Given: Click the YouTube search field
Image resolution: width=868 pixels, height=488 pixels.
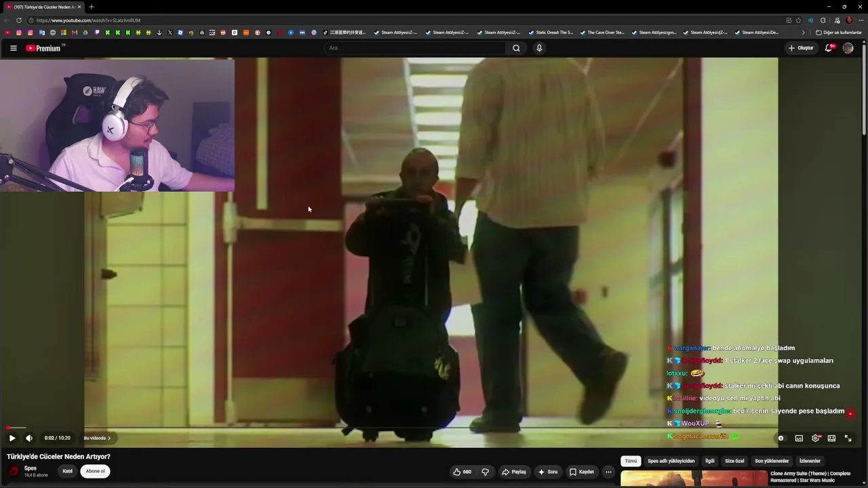Looking at the screenshot, I should [x=415, y=48].
